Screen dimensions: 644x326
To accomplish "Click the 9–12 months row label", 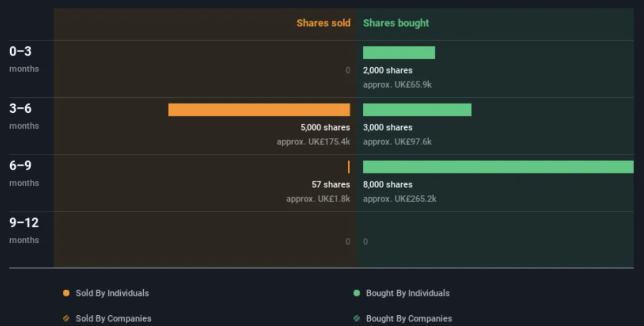I will tap(24, 230).
